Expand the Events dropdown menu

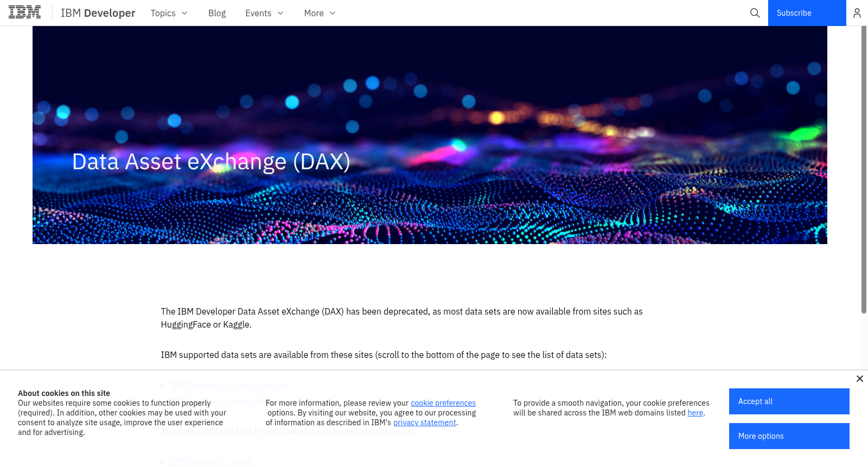(264, 13)
